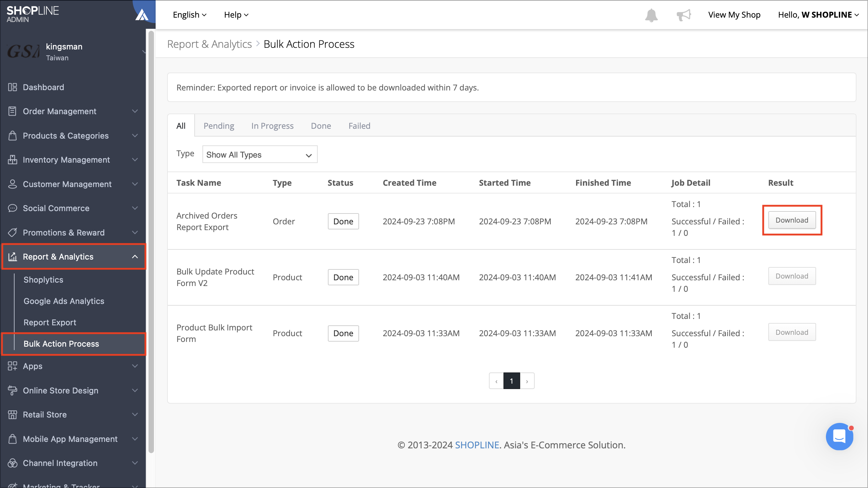This screenshot has height=488, width=868.
Task: Click View My Shop link
Action: (734, 15)
